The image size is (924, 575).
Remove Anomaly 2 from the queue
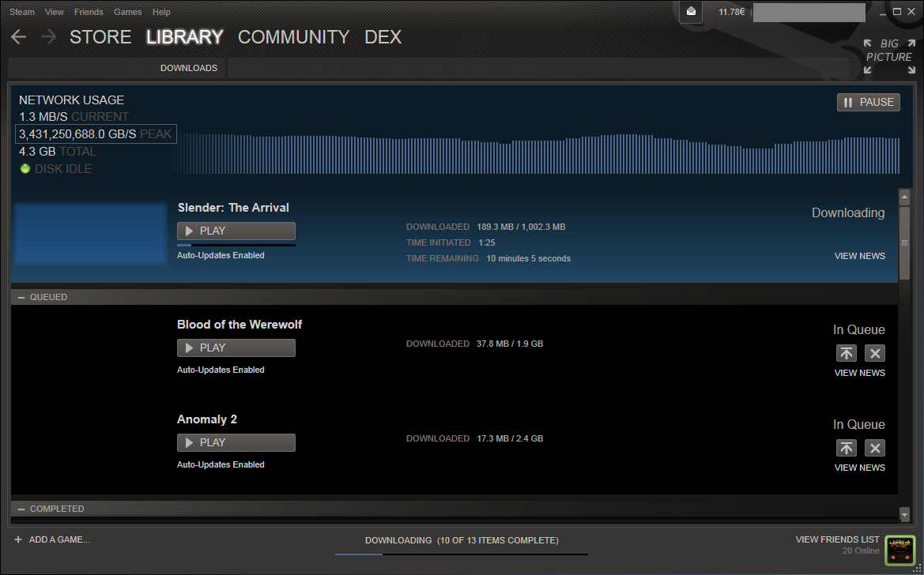coord(875,449)
